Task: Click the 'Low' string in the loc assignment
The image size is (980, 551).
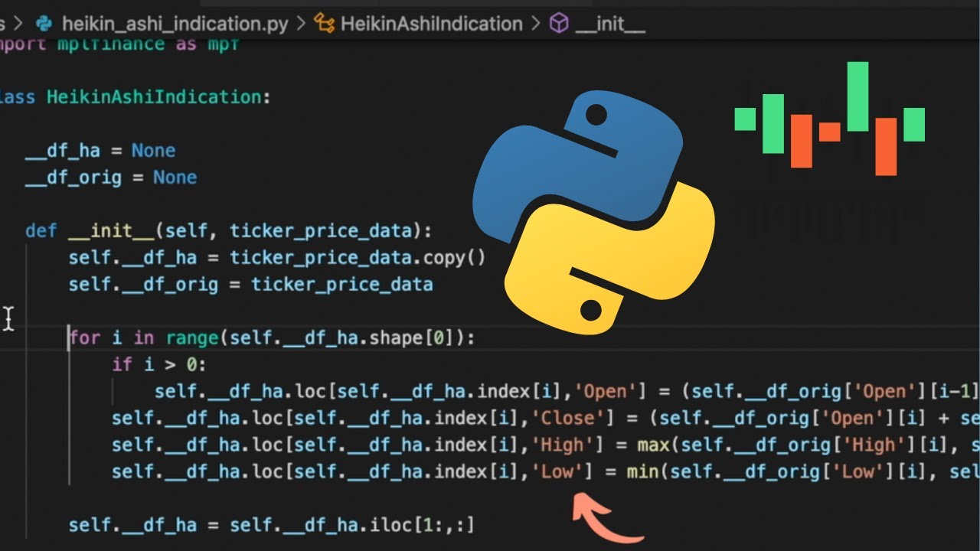Action: [x=557, y=472]
